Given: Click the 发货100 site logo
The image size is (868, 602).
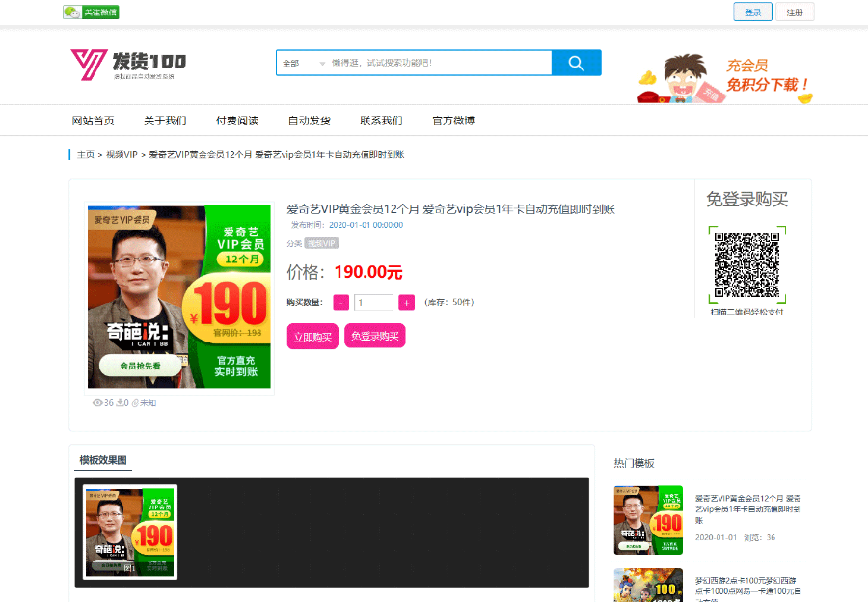Looking at the screenshot, I should tap(128, 65).
